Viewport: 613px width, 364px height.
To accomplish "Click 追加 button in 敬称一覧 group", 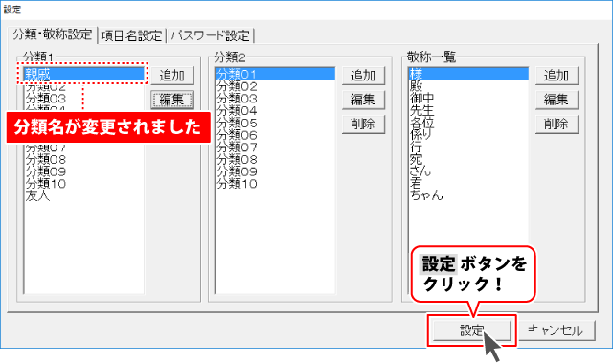I will (556, 76).
